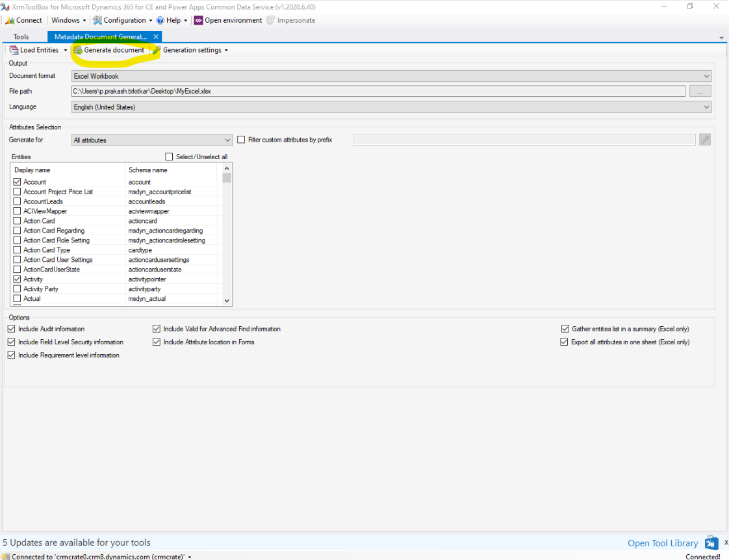This screenshot has width=729, height=560.
Task: Expand the Generate for attributes dropdown
Action: [227, 140]
